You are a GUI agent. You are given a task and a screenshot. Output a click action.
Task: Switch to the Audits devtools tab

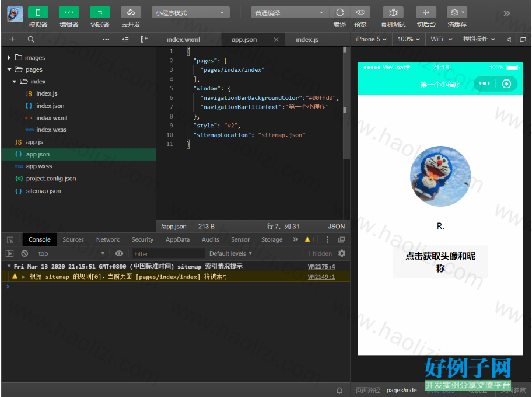click(x=211, y=240)
